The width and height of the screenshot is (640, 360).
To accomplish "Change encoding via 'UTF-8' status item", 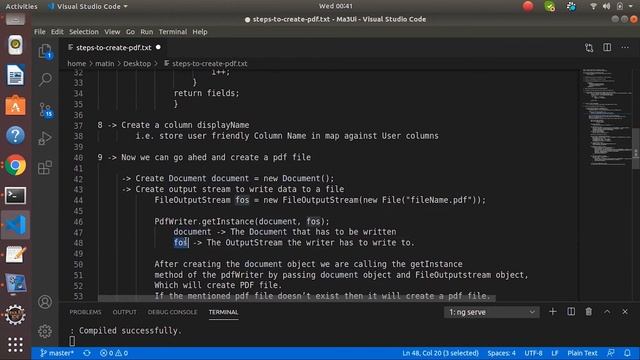I will tap(533, 353).
